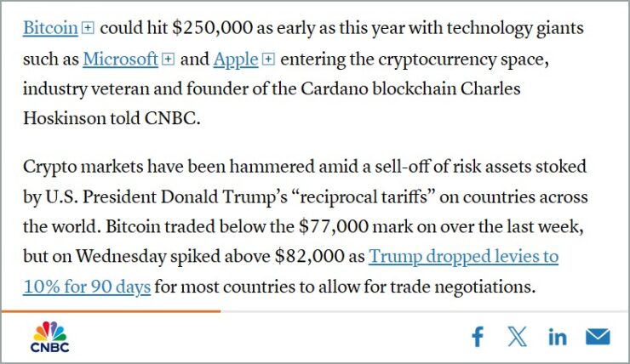630x364 pixels.
Task: Click the '$250,000' figure in the text
Action: (213, 28)
